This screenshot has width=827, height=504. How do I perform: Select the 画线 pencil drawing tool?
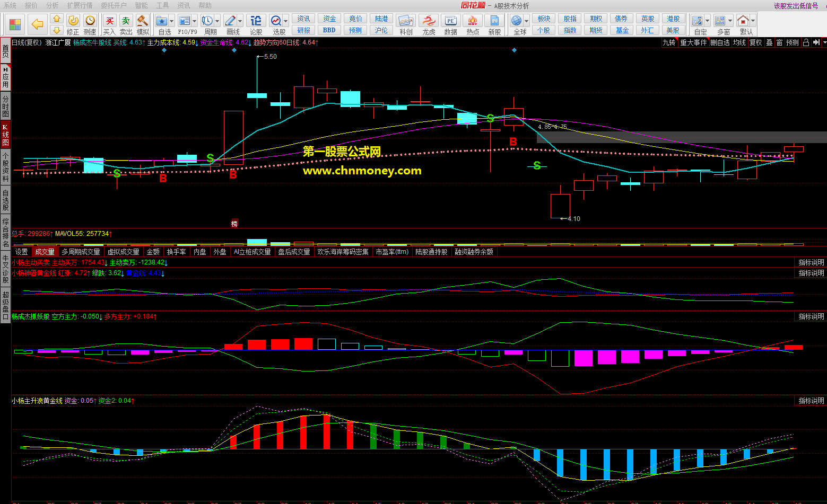pos(230,21)
